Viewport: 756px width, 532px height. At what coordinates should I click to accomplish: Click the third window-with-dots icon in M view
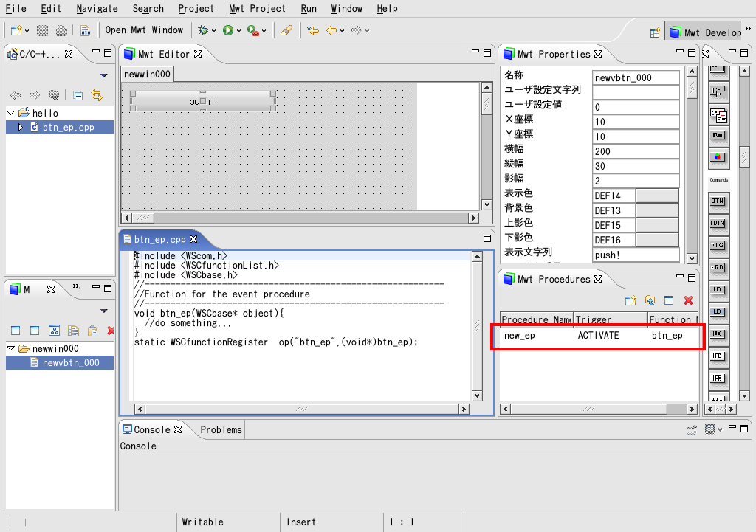click(54, 331)
